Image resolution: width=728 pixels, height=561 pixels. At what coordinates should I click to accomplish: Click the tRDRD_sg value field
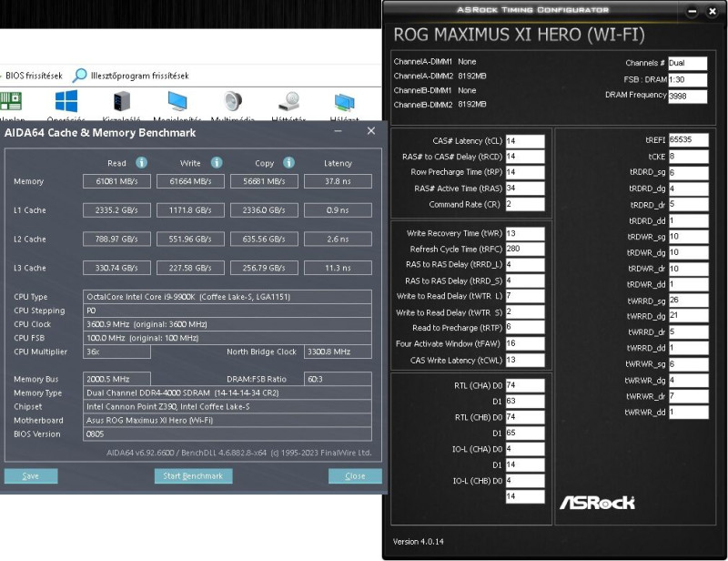point(689,172)
